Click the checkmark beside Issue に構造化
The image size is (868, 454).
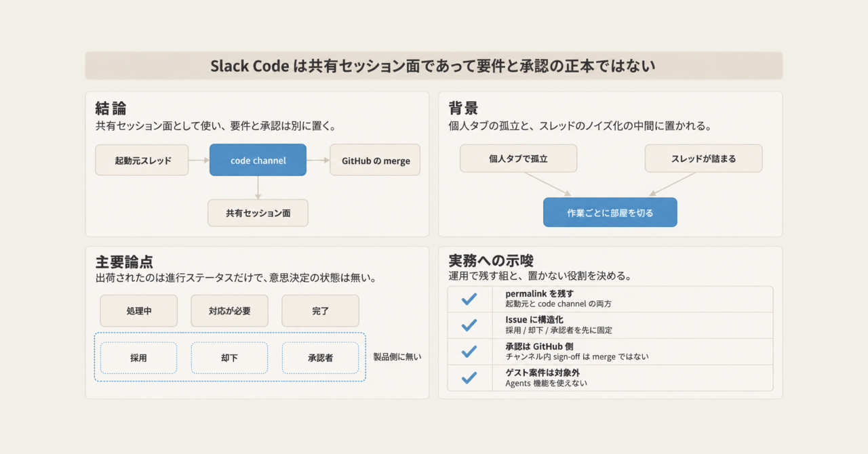[469, 325]
